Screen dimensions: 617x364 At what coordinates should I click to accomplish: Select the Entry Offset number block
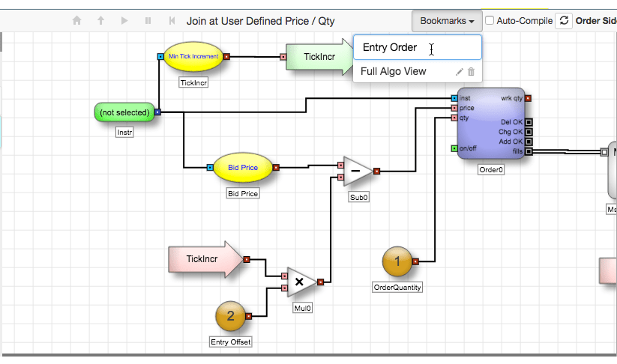tap(231, 316)
